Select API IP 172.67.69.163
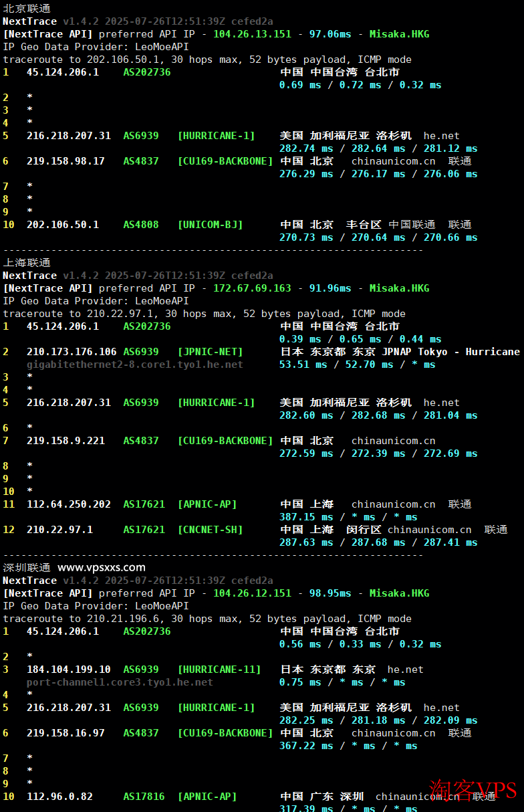 point(252,288)
